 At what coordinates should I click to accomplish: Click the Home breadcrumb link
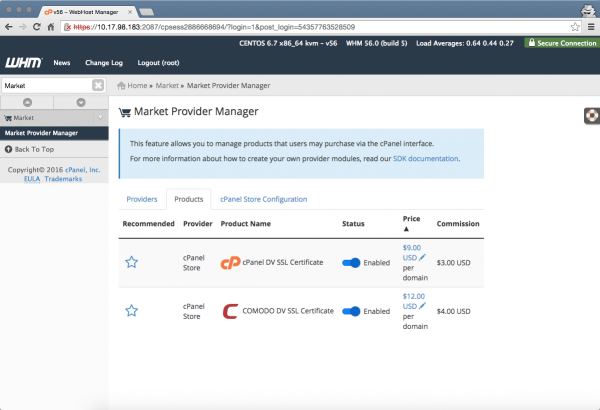(x=137, y=85)
